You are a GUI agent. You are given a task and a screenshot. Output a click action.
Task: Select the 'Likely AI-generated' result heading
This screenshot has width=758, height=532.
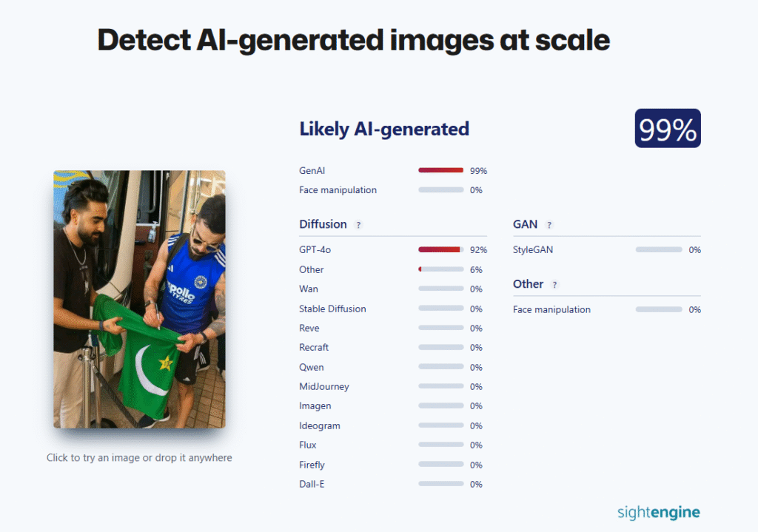click(383, 129)
